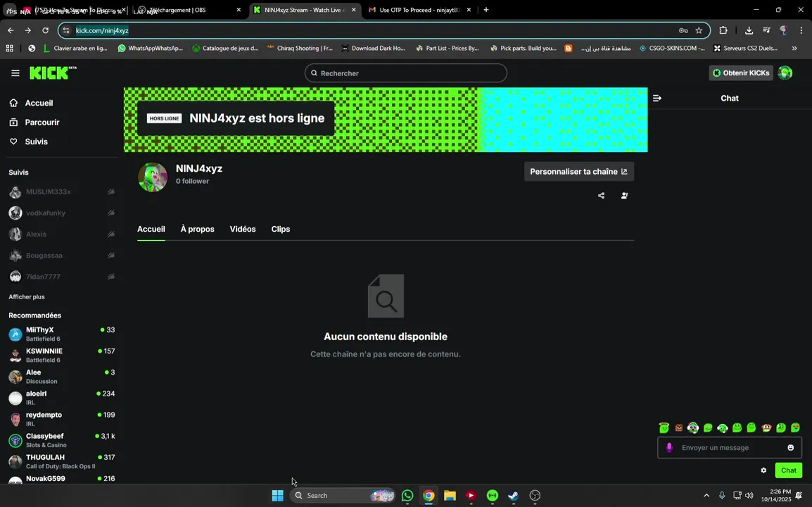
Task: Collapse the chat panel
Action: pos(656,98)
